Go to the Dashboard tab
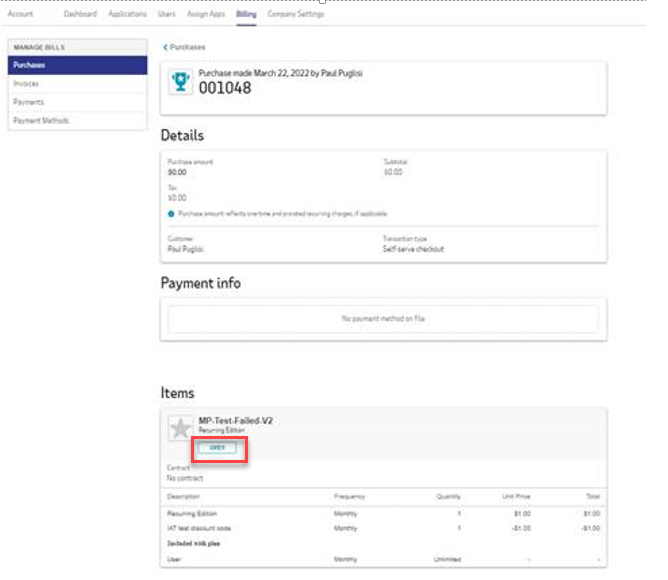The width and height of the screenshot is (668, 580). tap(81, 14)
